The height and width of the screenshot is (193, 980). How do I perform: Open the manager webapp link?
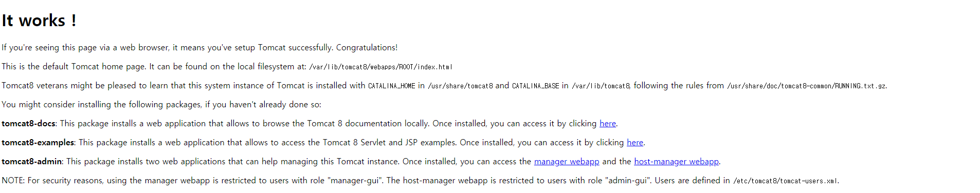coord(567,162)
